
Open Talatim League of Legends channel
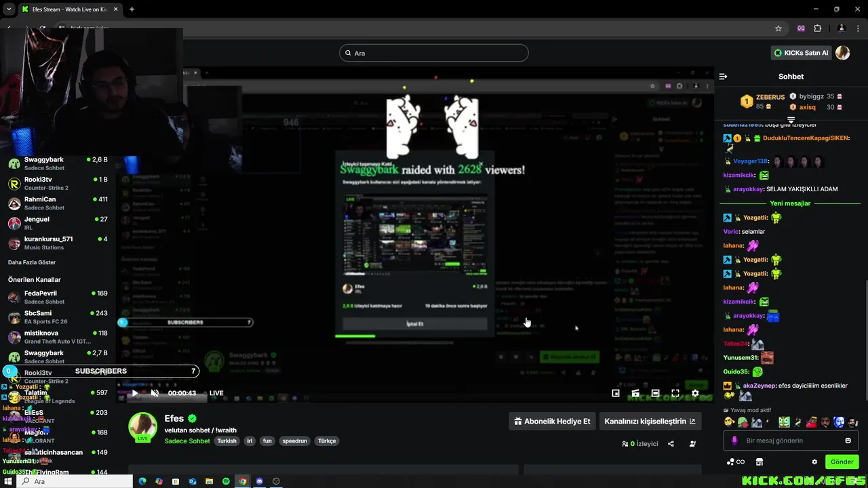point(58,396)
